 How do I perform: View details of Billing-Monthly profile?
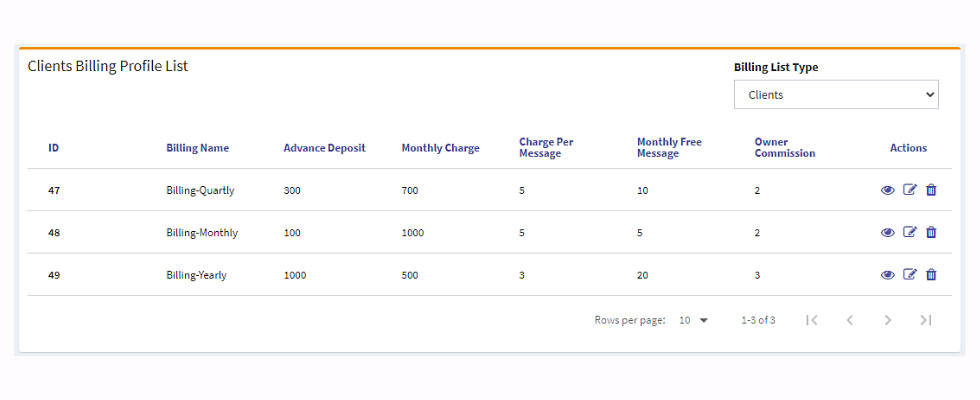[x=887, y=232]
